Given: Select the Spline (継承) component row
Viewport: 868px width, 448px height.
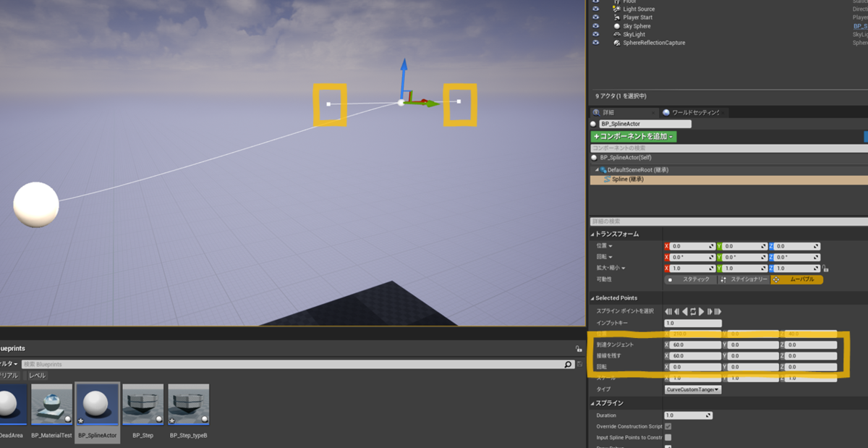Looking at the screenshot, I should coord(729,179).
